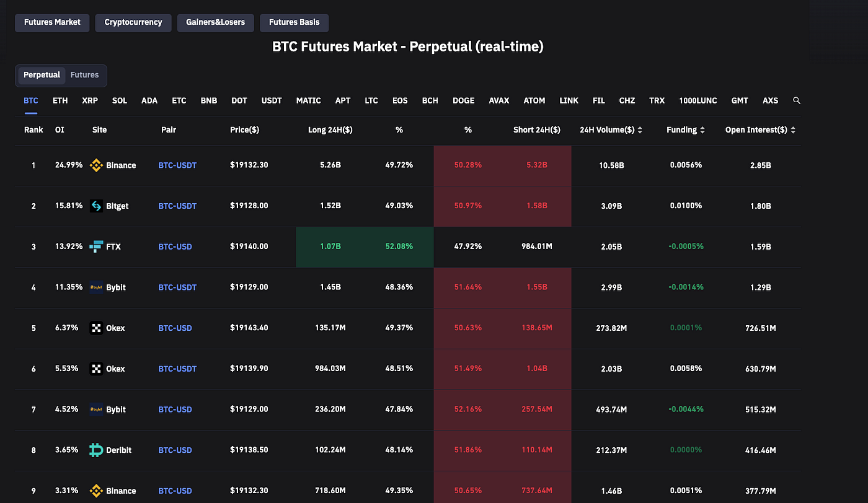Viewport: 868px width, 503px height.
Task: Select the BTC coin tab
Action: 31,100
